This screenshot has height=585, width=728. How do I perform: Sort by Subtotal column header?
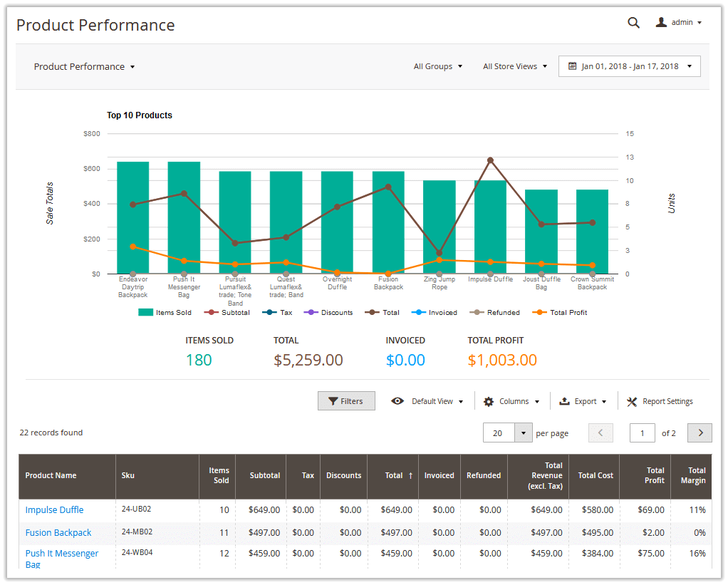261,476
